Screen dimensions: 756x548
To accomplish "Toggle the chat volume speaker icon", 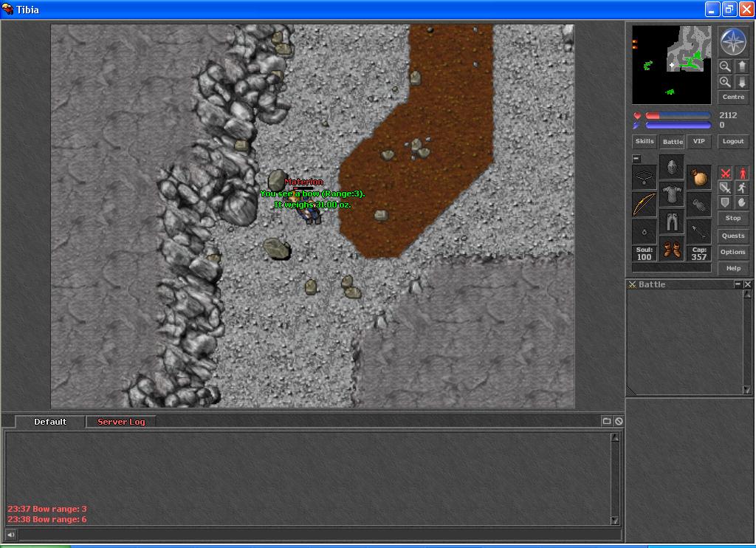I will (10, 534).
